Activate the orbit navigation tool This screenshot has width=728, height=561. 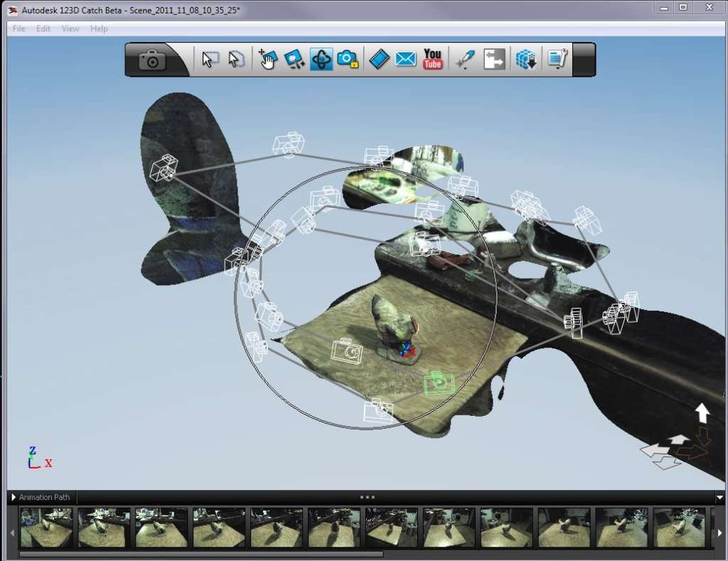click(x=321, y=60)
